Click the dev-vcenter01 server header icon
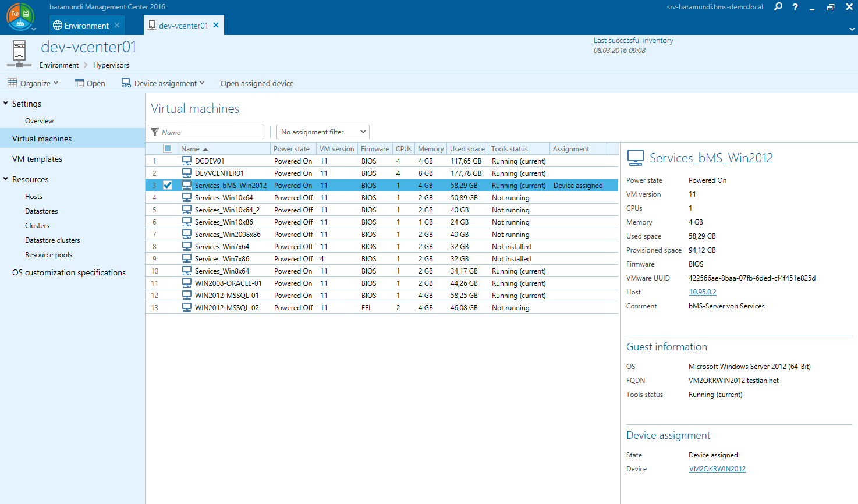 [19, 54]
